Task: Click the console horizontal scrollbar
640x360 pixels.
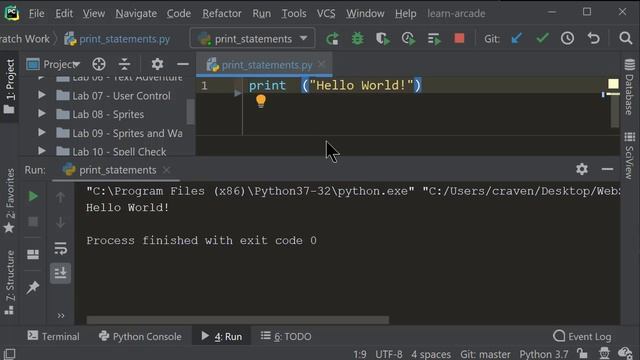Action: [238, 320]
